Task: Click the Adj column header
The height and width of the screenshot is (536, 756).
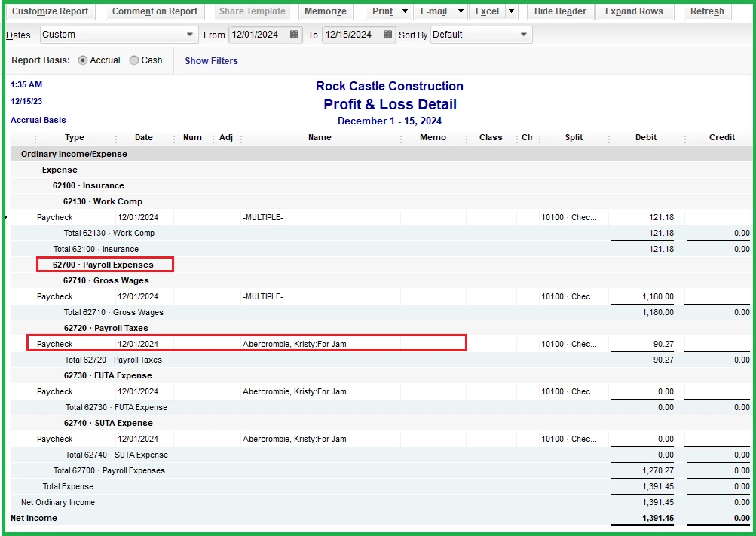Action: point(226,137)
